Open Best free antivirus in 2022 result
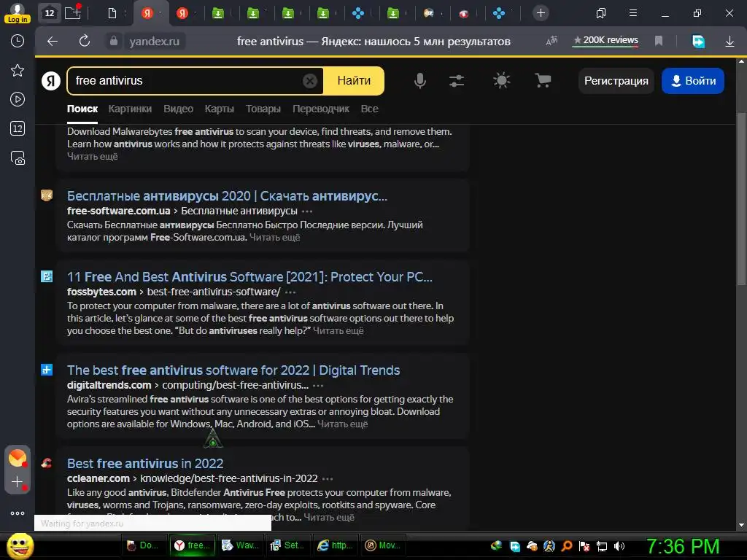Viewport: 747px width, 560px height. pos(145,463)
